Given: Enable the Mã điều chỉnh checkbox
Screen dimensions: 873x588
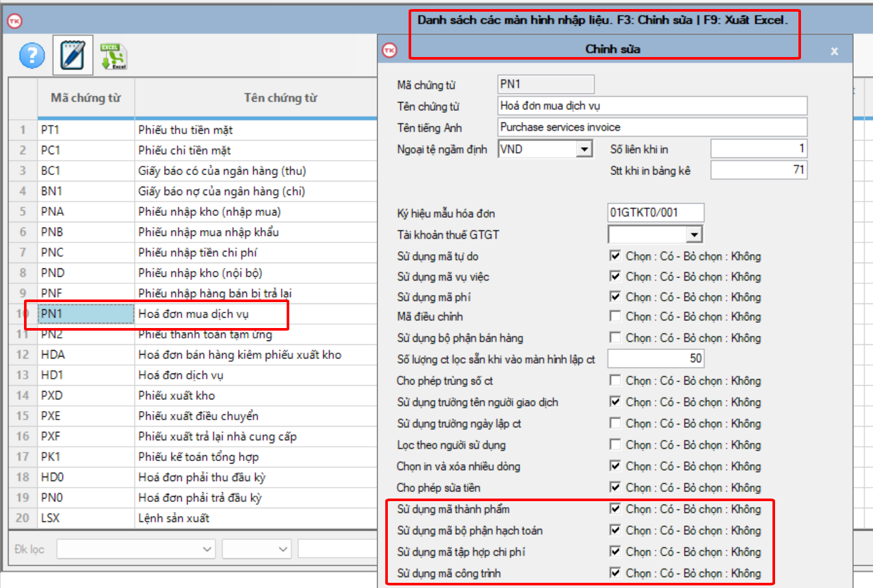Looking at the screenshot, I should [615, 316].
